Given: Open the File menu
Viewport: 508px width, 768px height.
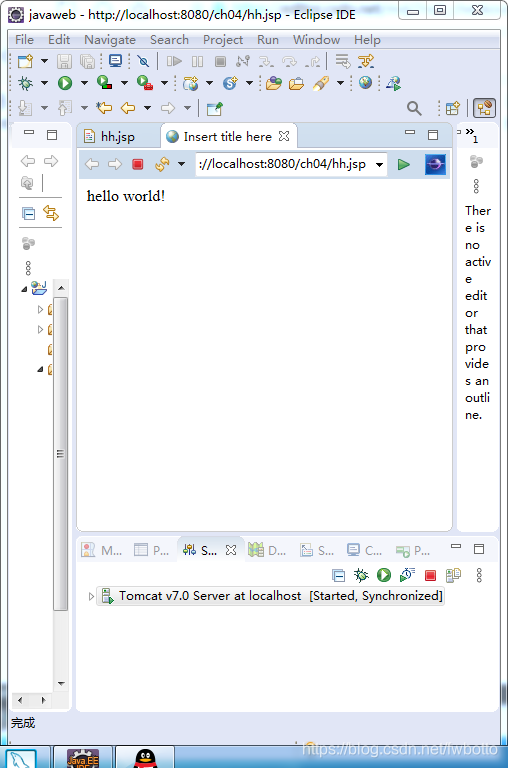Looking at the screenshot, I should (x=24, y=40).
